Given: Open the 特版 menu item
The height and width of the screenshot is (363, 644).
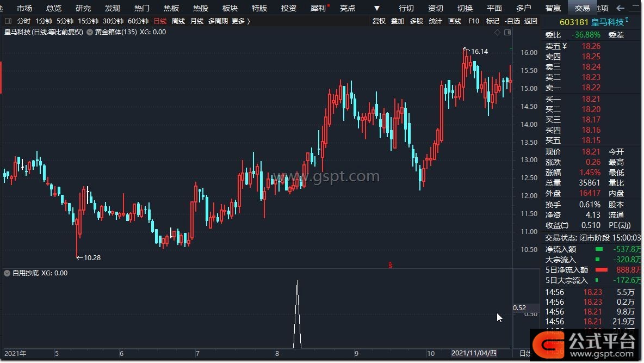Looking at the screenshot, I should click(x=259, y=8).
